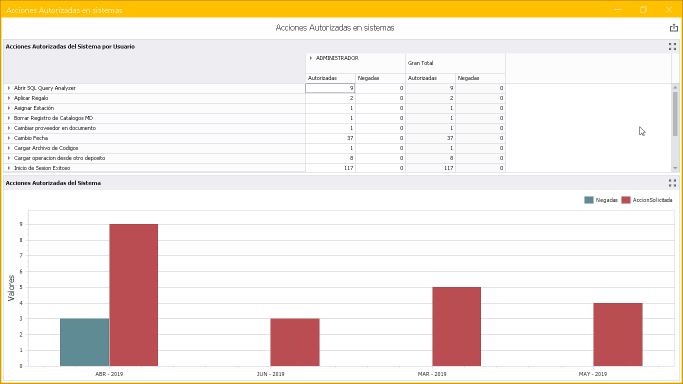Click the pivot grid scrollbar up arrow
Viewport: 683px width, 384px height.
click(x=675, y=88)
